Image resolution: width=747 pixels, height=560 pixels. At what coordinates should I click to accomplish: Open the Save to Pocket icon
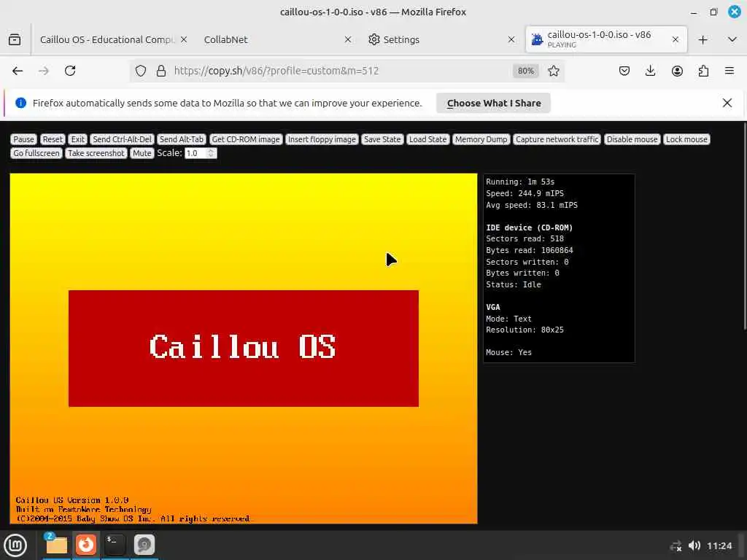(x=624, y=71)
